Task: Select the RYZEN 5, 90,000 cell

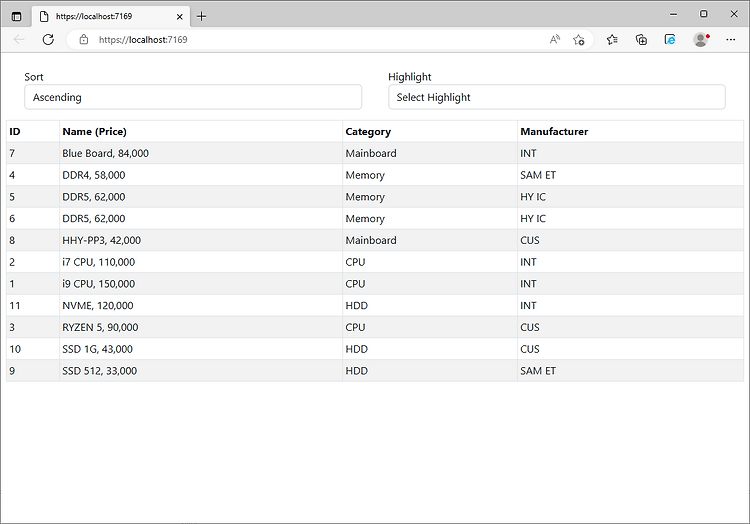Action: pos(201,328)
